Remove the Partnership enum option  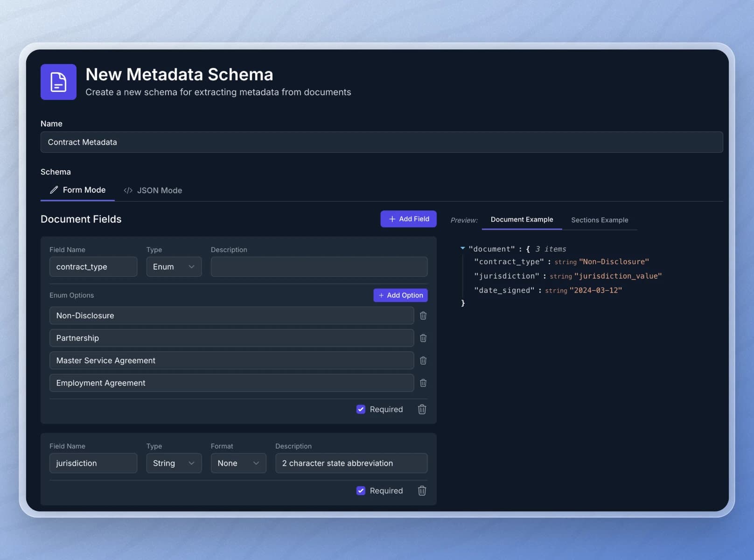423,338
